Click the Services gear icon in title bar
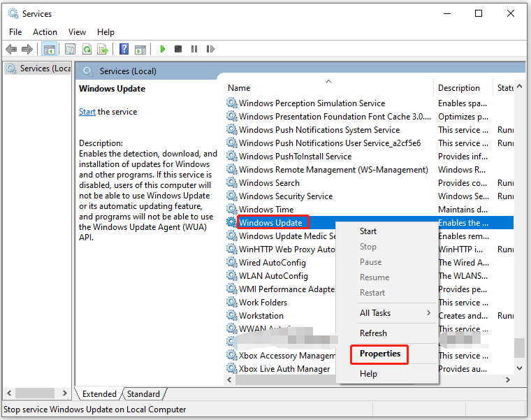Screen dimensions: 531x420 pyautogui.click(x=13, y=13)
